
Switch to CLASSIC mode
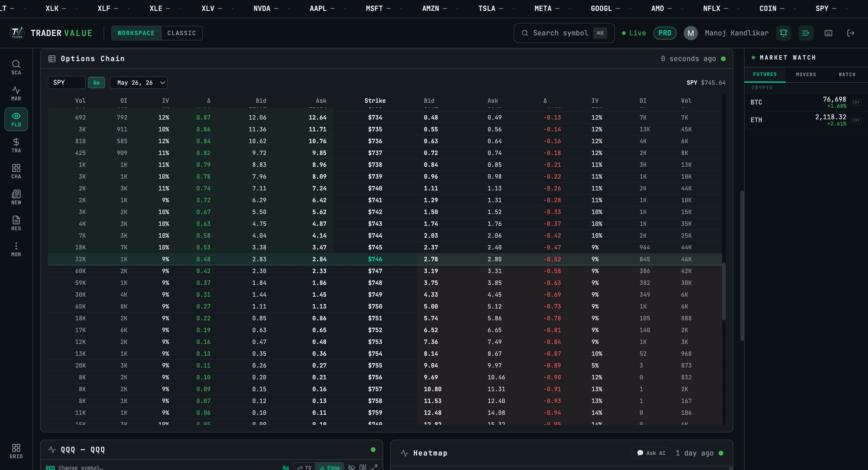coord(182,33)
